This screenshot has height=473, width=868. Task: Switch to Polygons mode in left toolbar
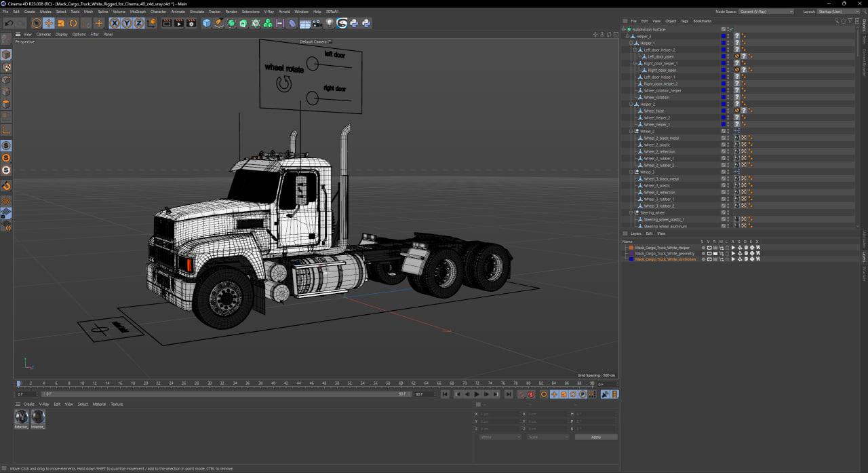[x=6, y=104]
